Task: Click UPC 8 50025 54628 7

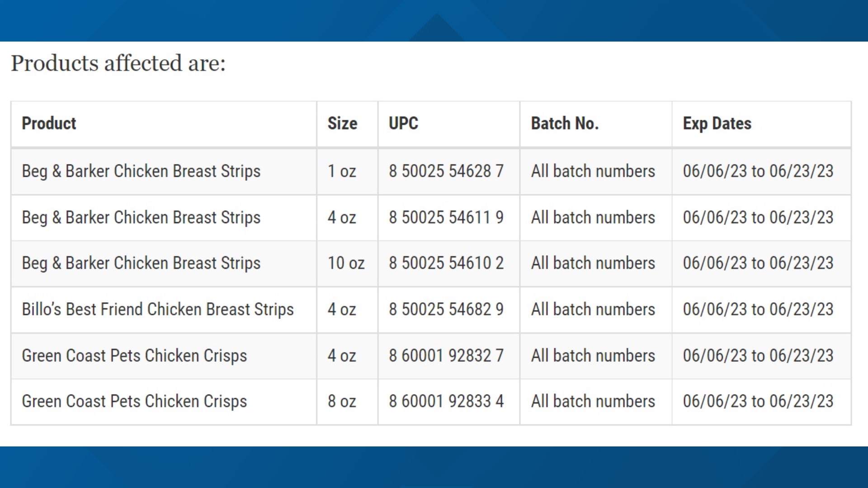Action: 446,171
